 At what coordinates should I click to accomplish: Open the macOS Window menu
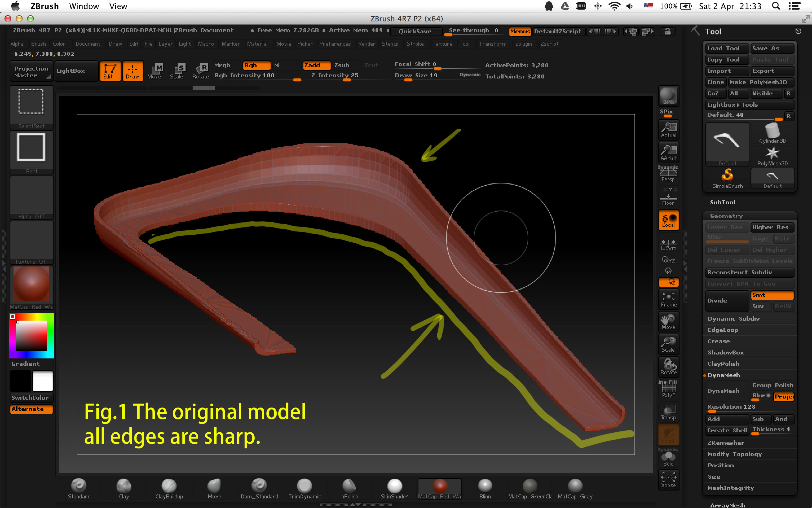[84, 6]
